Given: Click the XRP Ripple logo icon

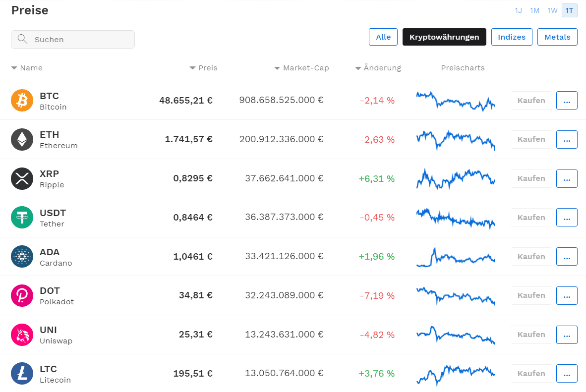Looking at the screenshot, I should (x=22, y=178).
